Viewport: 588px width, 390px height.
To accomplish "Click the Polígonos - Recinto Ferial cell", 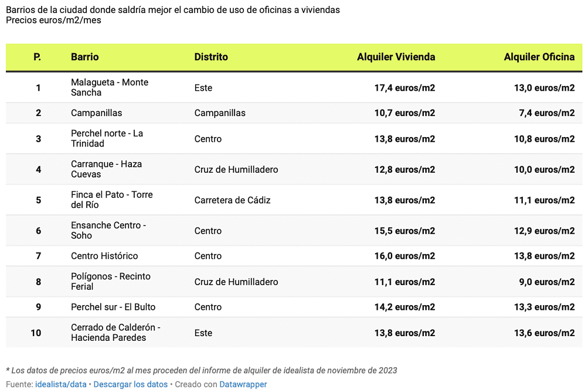I will [110, 281].
